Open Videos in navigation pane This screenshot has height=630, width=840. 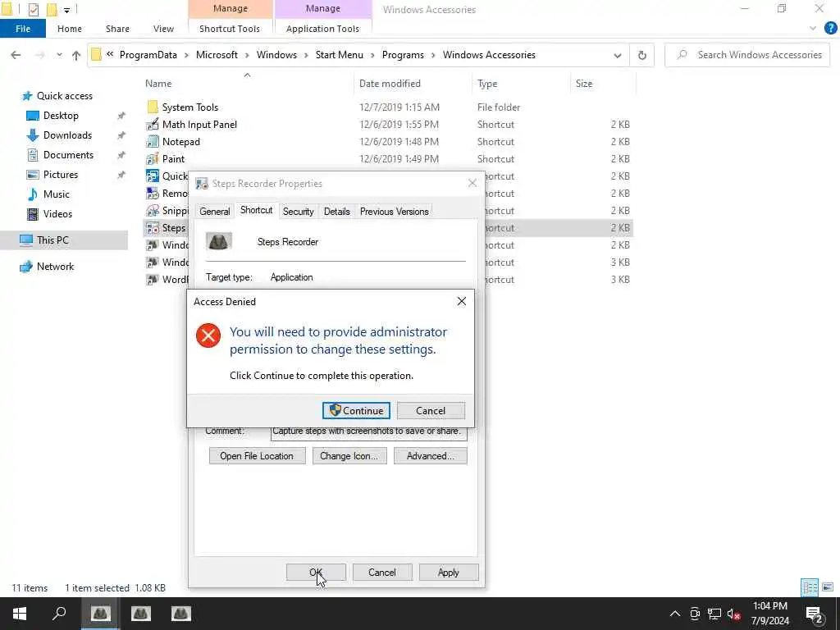[x=57, y=214]
